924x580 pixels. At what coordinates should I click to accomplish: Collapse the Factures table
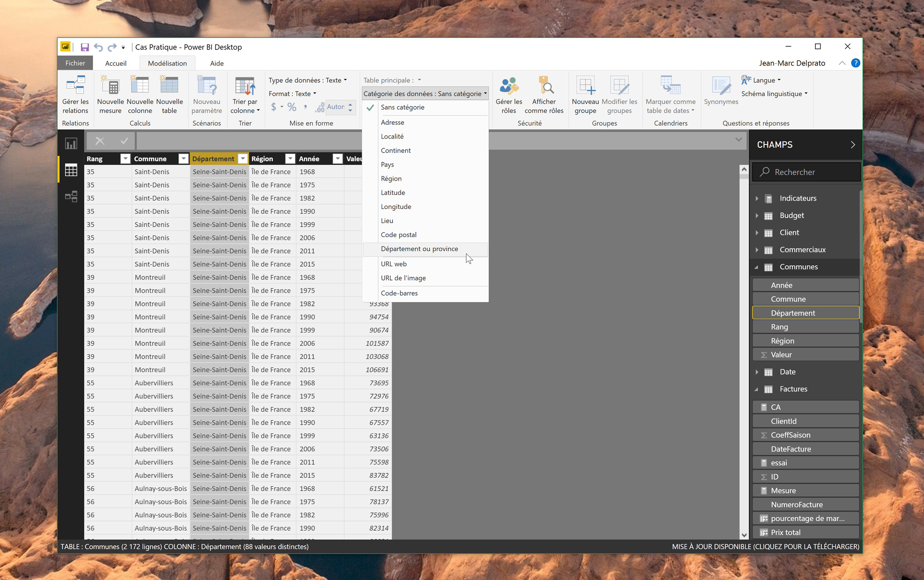757,389
